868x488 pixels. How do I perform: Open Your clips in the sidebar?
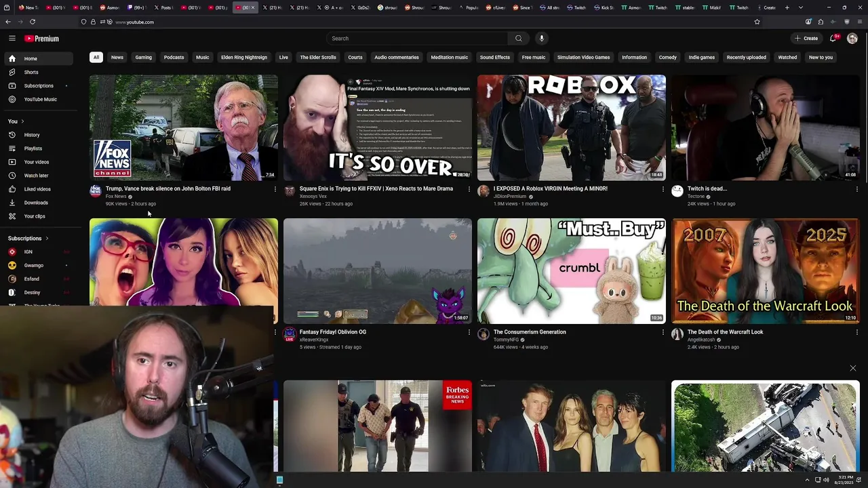pyautogui.click(x=39, y=216)
